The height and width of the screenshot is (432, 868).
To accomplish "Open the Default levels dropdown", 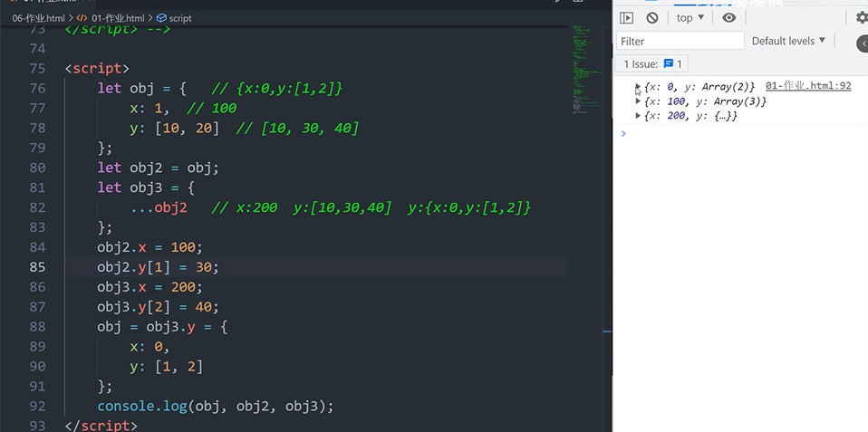I will click(788, 41).
